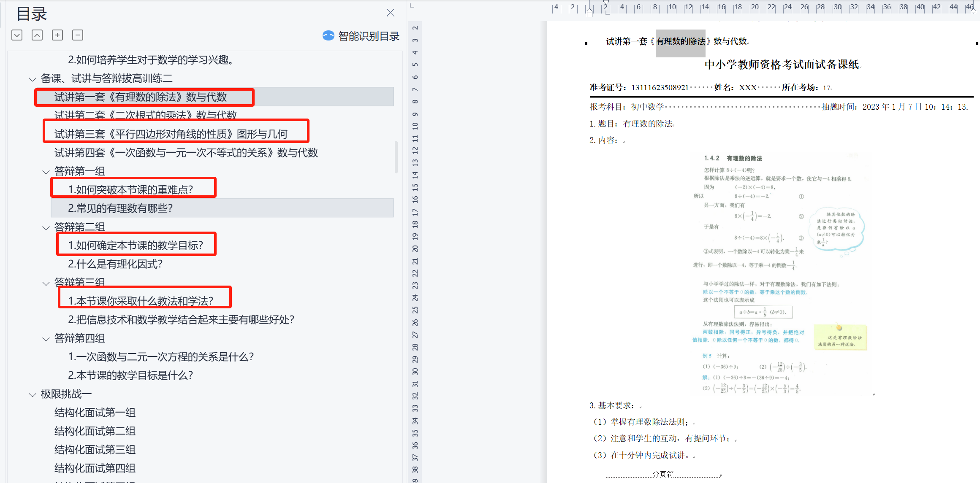
Task: Collapse the 极限挑战一 section
Action: (33, 394)
